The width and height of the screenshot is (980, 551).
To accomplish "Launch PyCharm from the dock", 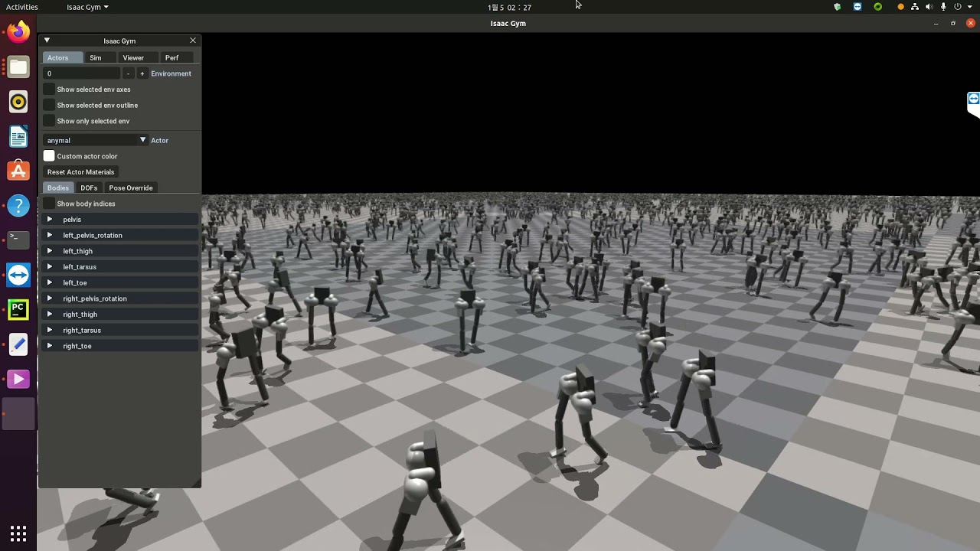I will pos(18,310).
